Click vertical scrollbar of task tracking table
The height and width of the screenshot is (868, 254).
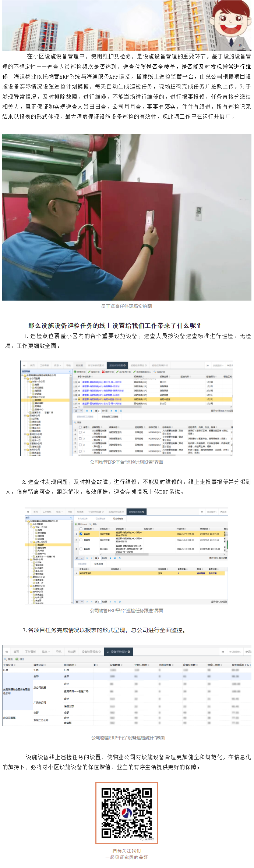point(227,542)
